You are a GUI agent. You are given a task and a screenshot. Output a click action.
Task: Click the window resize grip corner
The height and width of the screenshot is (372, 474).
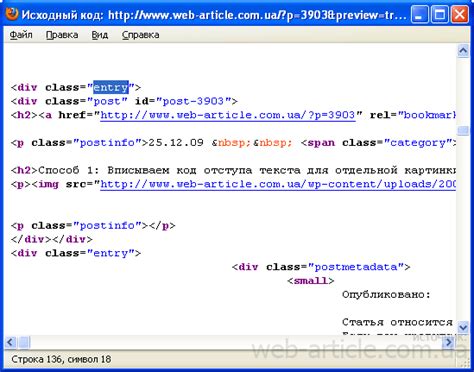point(465,361)
